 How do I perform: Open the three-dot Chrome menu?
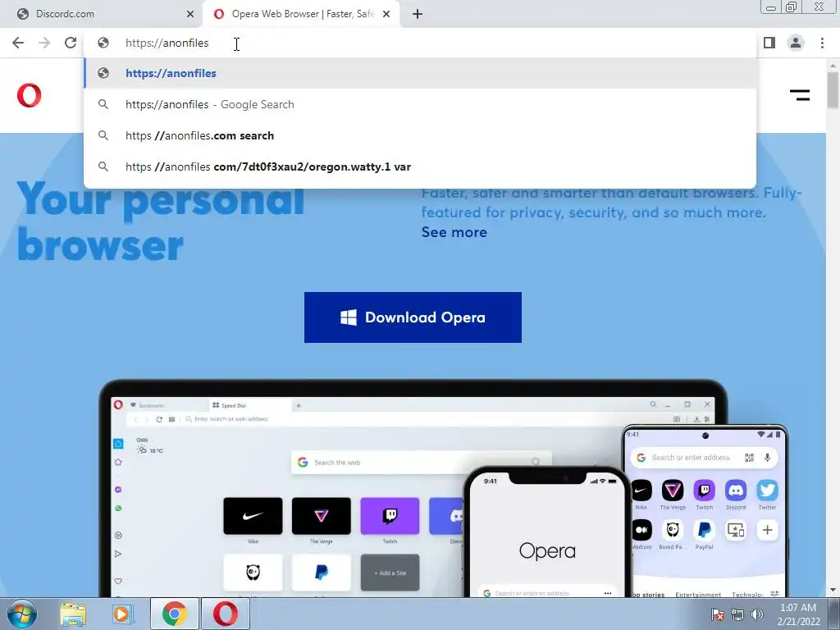822,43
